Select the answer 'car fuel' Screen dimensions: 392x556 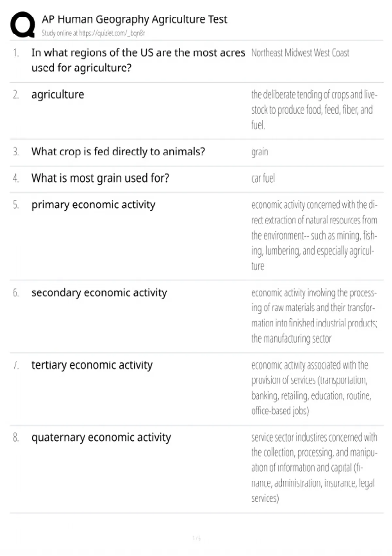point(263,179)
